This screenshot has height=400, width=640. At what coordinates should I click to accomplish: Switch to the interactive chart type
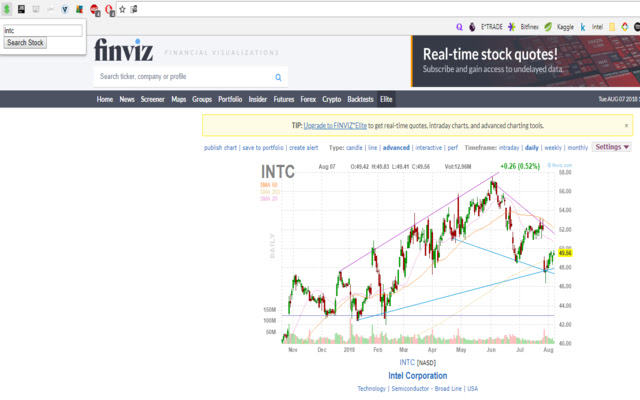[429, 148]
